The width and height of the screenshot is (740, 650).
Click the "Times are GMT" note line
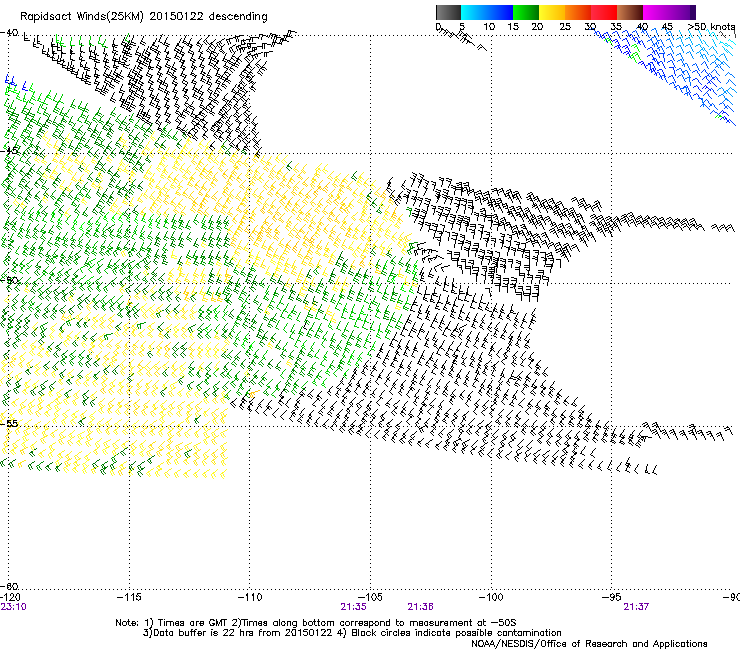[316, 623]
